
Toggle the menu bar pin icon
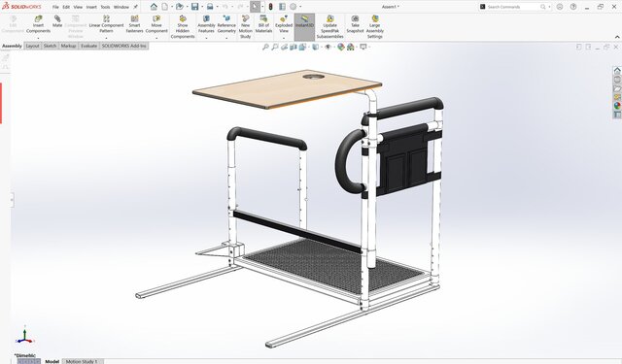click(x=135, y=7)
